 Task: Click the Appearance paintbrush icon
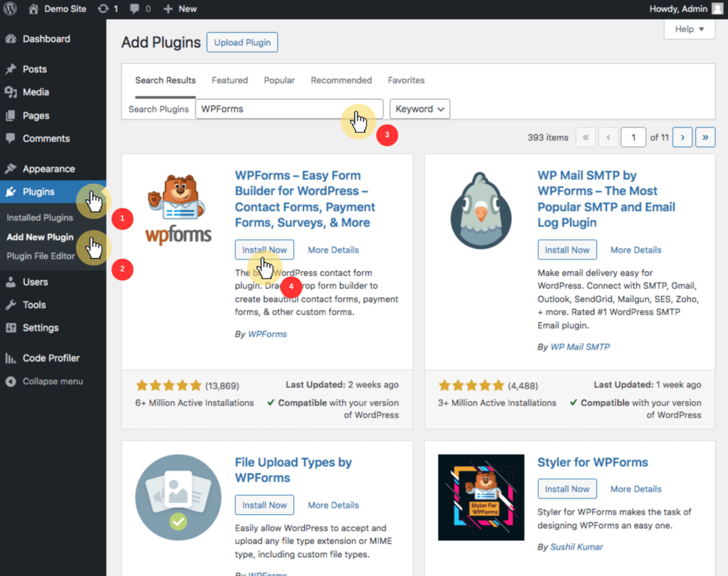click(x=11, y=169)
